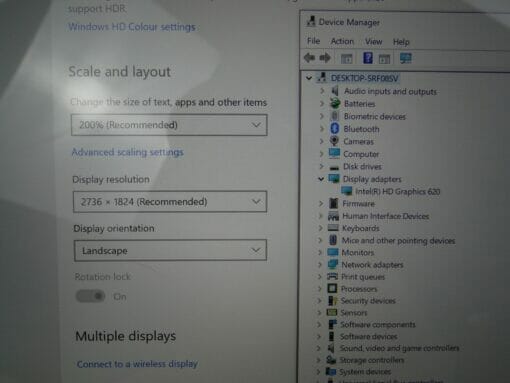This screenshot has height=383, width=510.
Task: Expand the Keyboards node chevron
Action: click(320, 228)
